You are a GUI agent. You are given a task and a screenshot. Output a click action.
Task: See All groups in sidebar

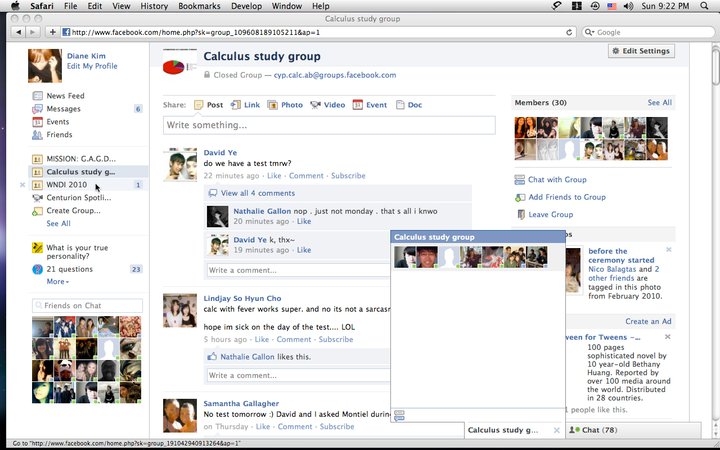coord(58,224)
